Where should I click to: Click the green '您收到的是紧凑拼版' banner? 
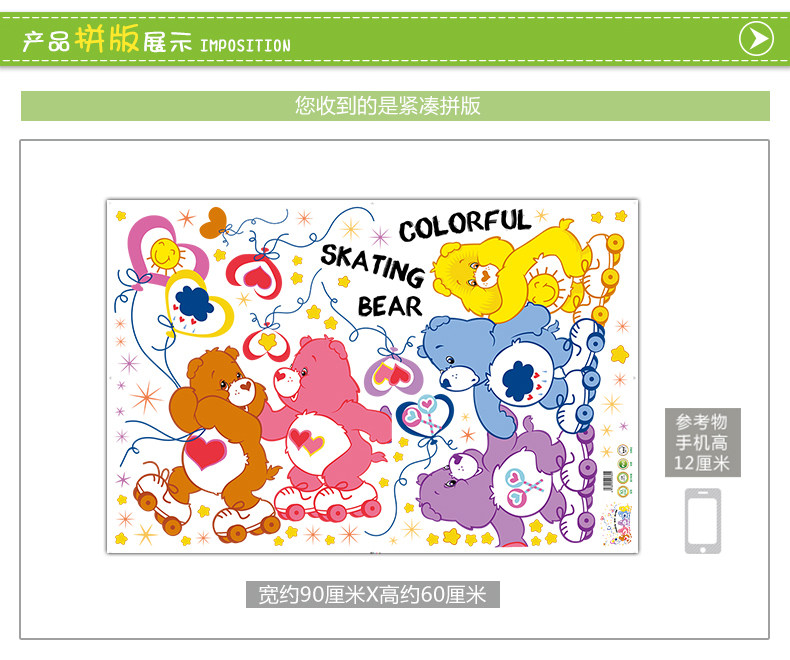click(x=395, y=106)
